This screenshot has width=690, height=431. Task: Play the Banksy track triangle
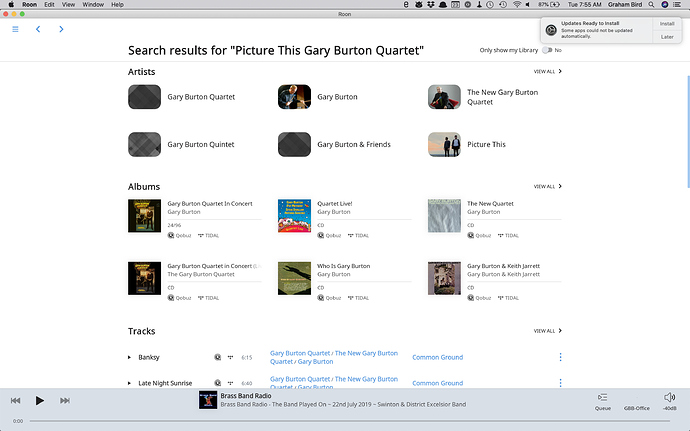(x=129, y=357)
